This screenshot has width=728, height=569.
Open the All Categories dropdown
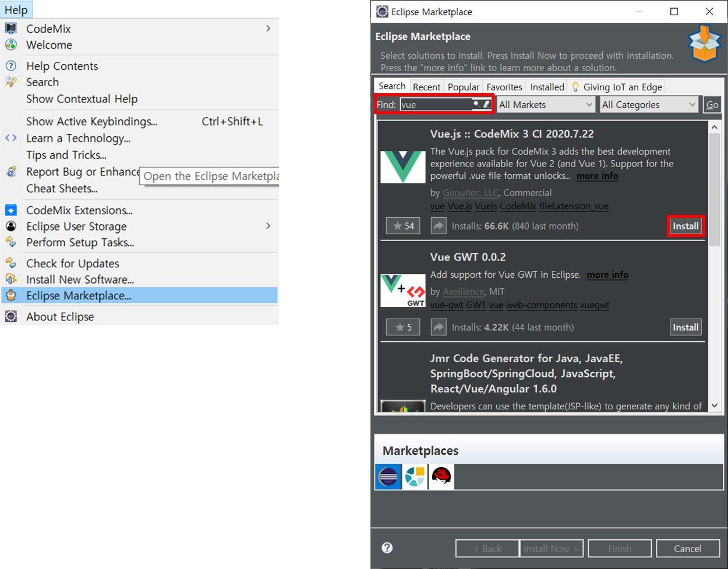coord(649,105)
